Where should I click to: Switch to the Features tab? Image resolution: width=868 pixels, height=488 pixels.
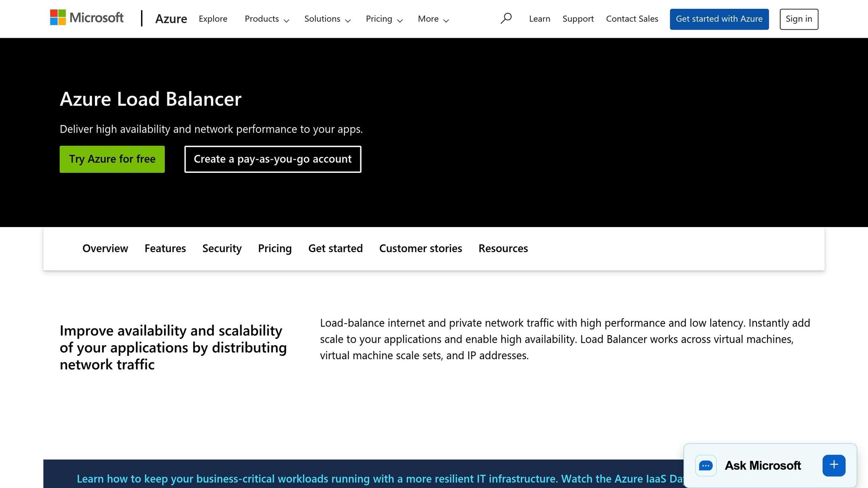point(165,248)
